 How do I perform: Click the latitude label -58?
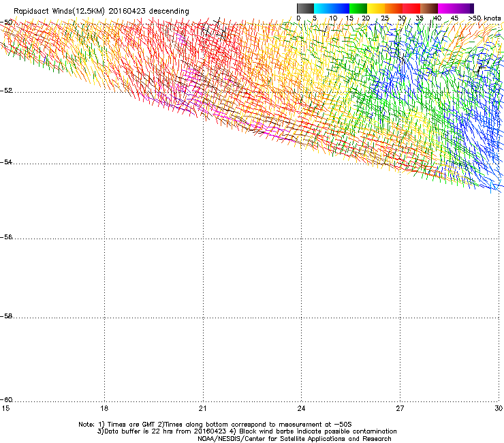click(x=6, y=316)
